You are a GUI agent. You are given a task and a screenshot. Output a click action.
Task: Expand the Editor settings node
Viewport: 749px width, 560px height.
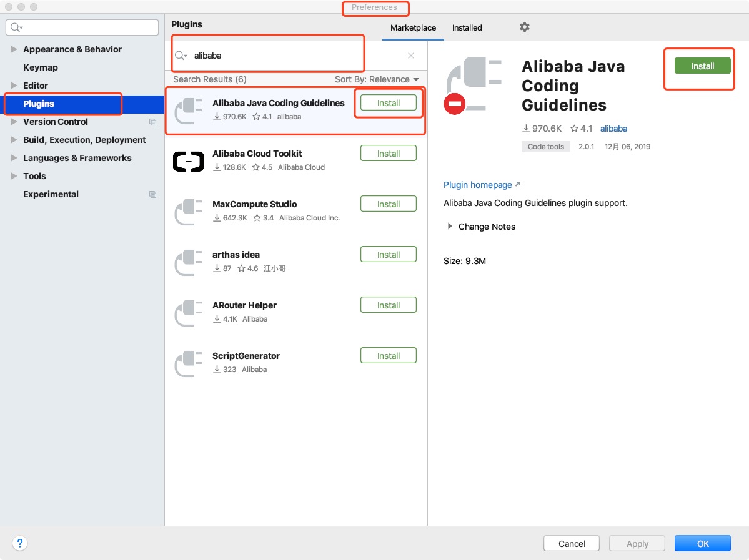(14, 86)
